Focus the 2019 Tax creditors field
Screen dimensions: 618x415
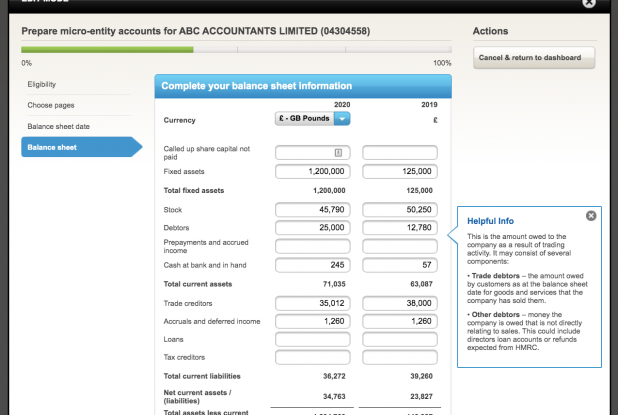tap(399, 357)
